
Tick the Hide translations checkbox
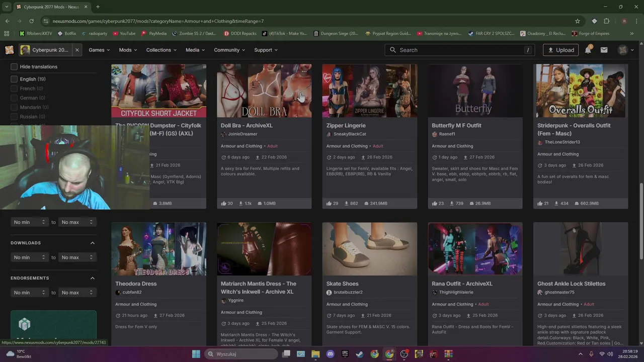pos(14,66)
